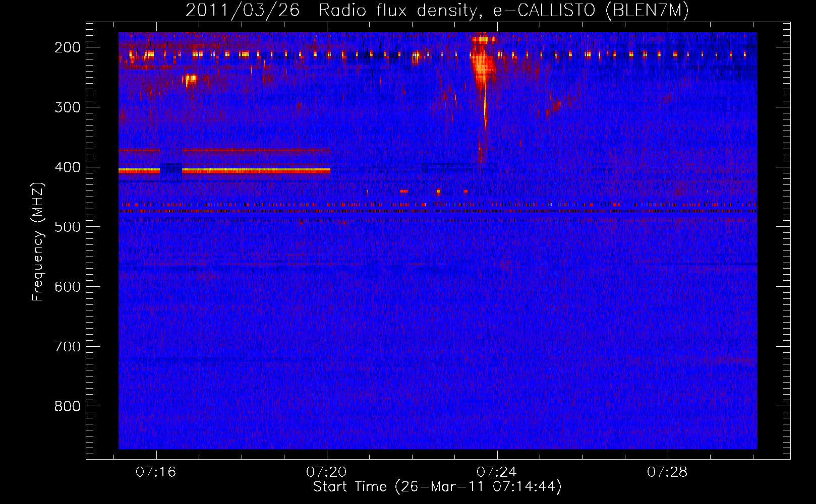Click the bright patch near 250 MHz after 07:16

point(191,79)
